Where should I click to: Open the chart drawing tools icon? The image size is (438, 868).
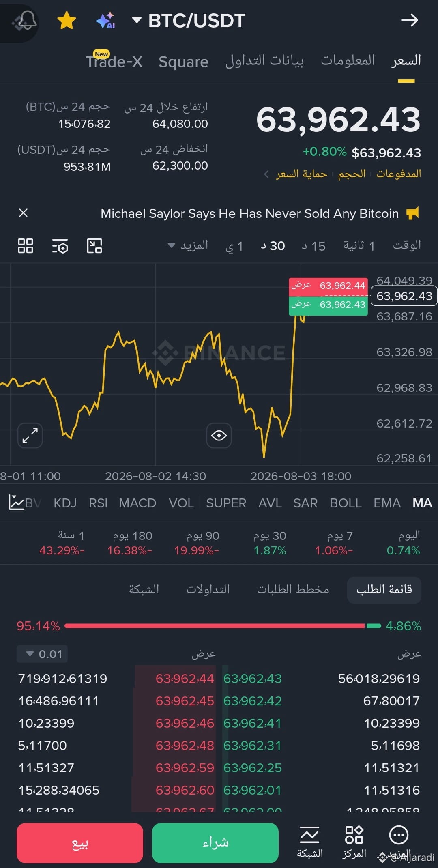point(94,246)
